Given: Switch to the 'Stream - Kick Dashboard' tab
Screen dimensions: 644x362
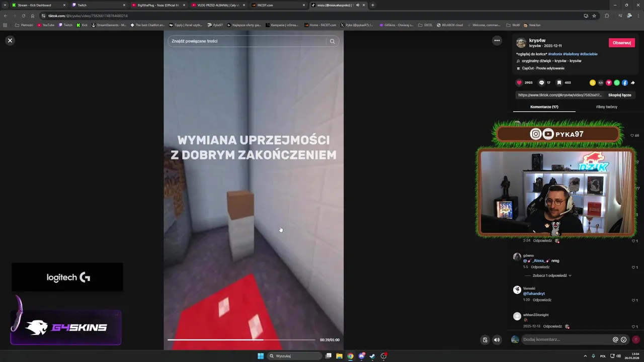Looking at the screenshot, I should click(39, 5).
